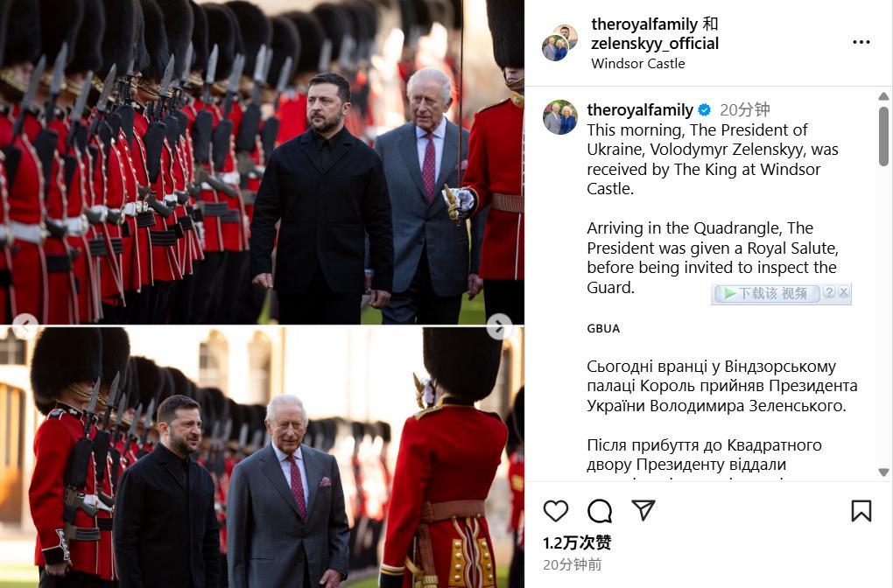Close the download video bar
This screenshot has width=893, height=588.
click(x=843, y=292)
